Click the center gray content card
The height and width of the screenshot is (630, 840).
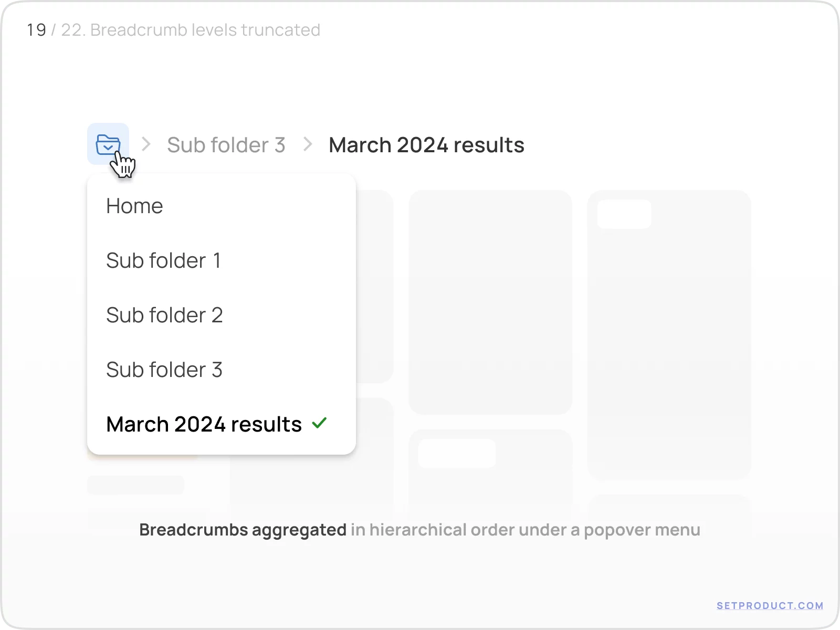coord(491,302)
